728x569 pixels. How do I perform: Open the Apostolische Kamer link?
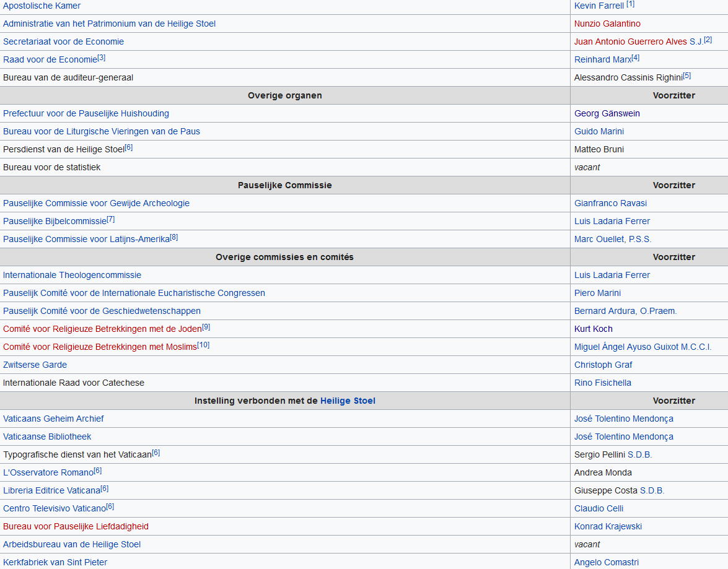(x=42, y=6)
